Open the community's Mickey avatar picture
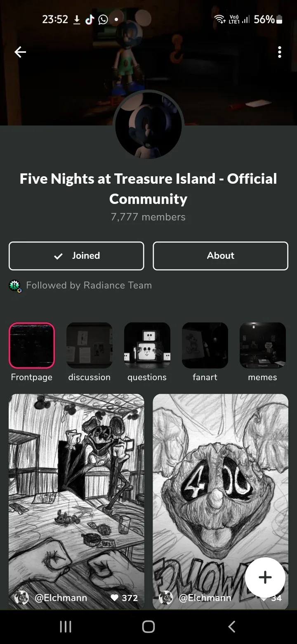This screenshot has width=297, height=644. tap(148, 125)
